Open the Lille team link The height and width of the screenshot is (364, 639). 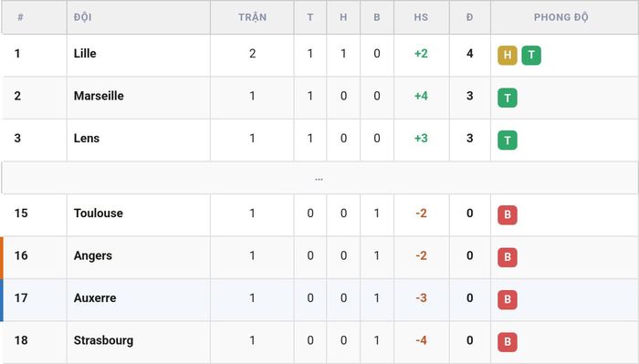85,53
